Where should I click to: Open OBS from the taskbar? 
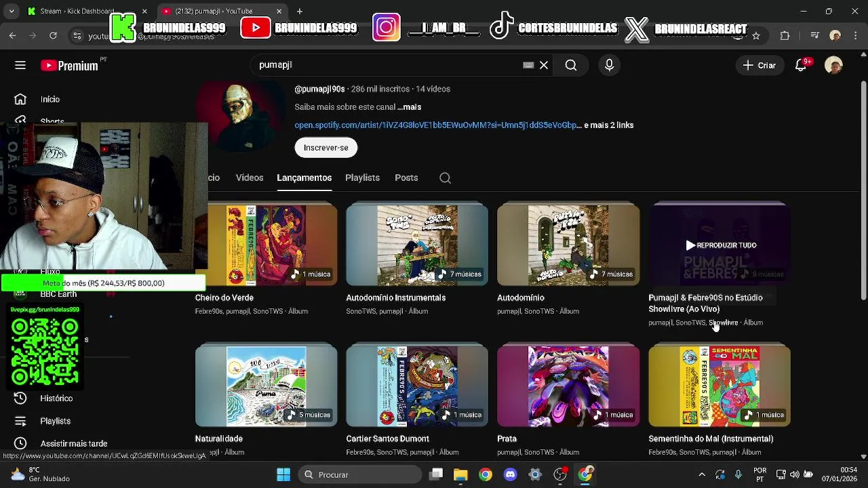point(560,474)
